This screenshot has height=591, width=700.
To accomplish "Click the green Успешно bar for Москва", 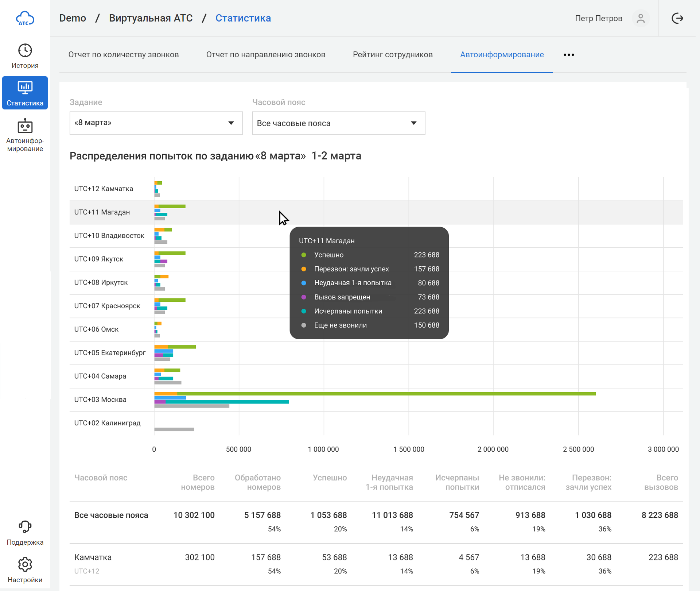I will 386,394.
